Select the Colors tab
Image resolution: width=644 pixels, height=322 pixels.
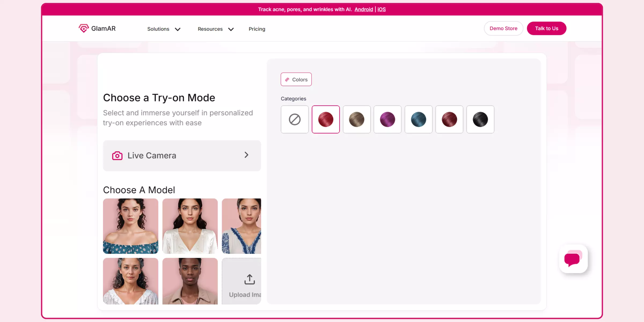coord(296,79)
